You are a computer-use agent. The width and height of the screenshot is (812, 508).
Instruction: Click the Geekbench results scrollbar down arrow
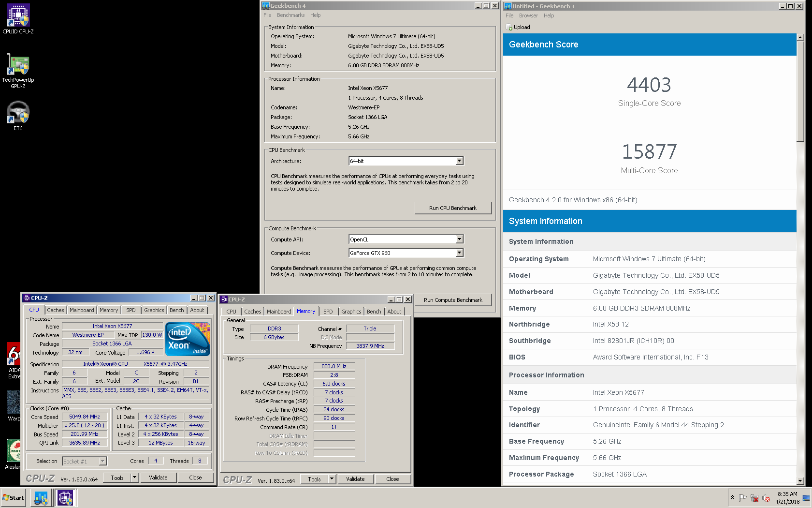click(800, 481)
